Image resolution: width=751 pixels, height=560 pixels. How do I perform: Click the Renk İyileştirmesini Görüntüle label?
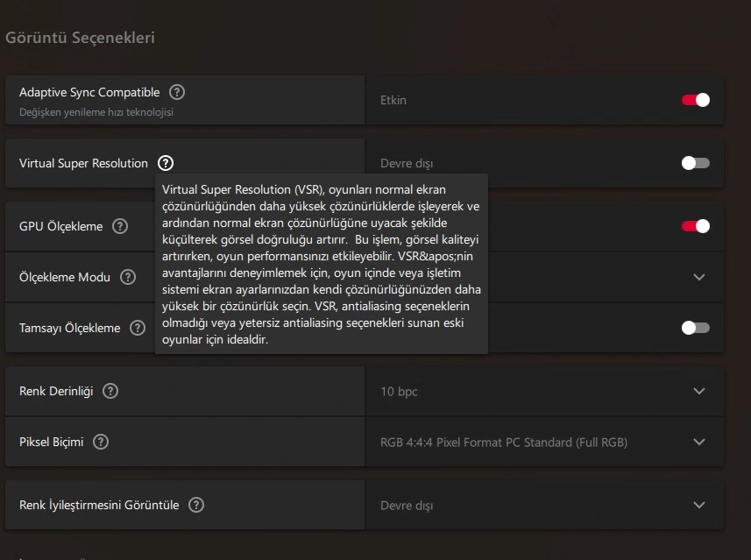[99, 505]
